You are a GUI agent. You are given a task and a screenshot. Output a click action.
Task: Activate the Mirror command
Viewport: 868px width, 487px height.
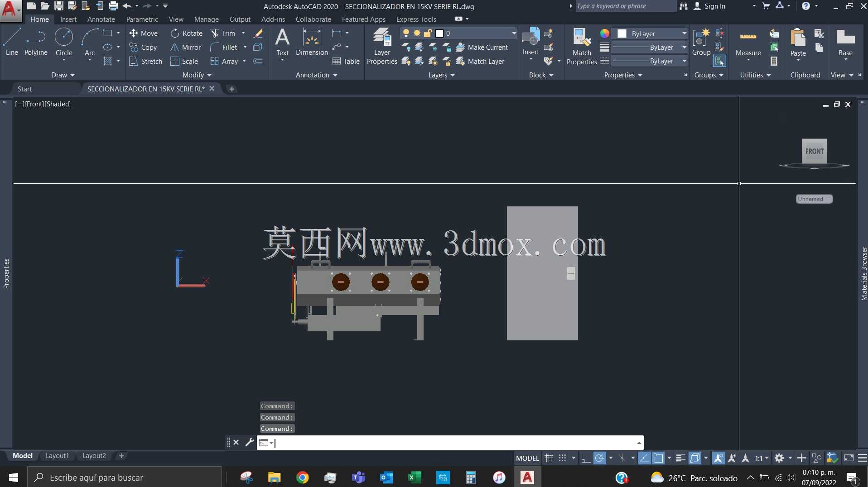(x=185, y=47)
